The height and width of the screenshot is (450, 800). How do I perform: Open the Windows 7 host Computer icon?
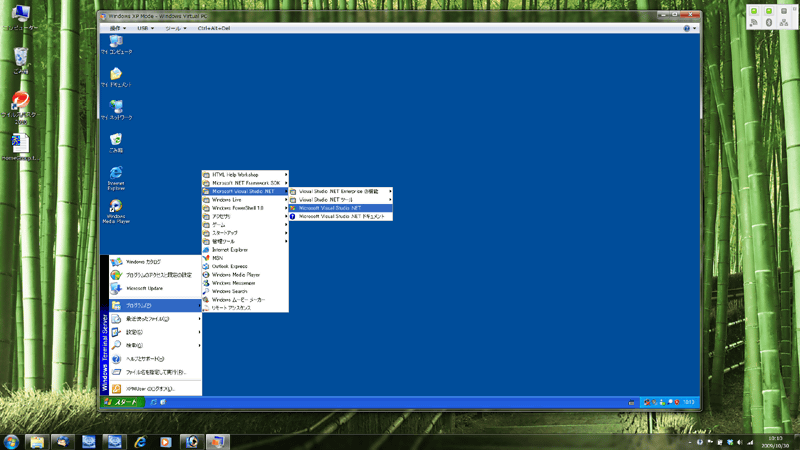(20, 17)
